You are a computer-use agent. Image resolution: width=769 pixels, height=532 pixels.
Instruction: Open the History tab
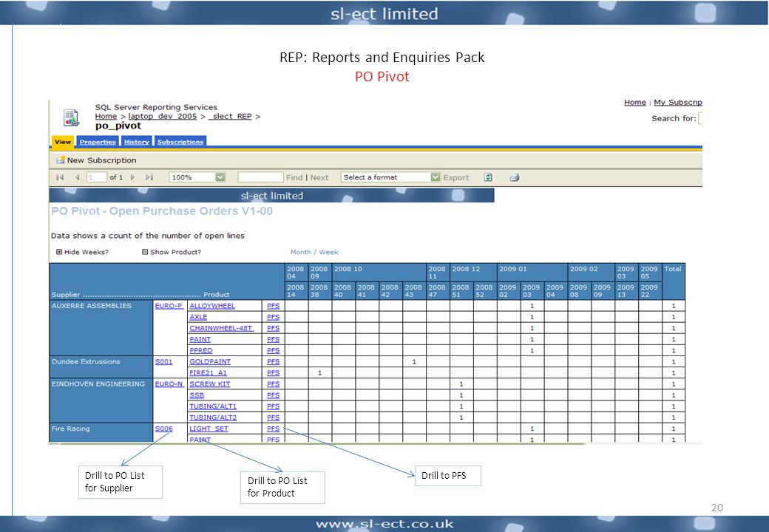136,142
